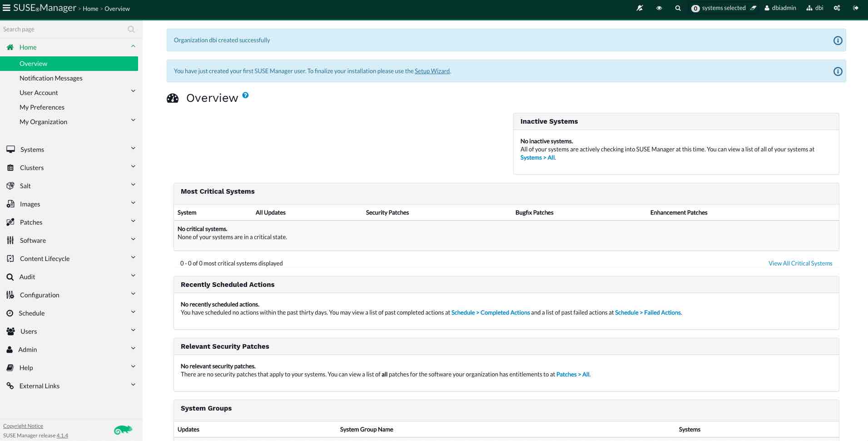This screenshot has width=868, height=441.
Task: Expand the Configuration menu chevron
Action: [x=133, y=294]
